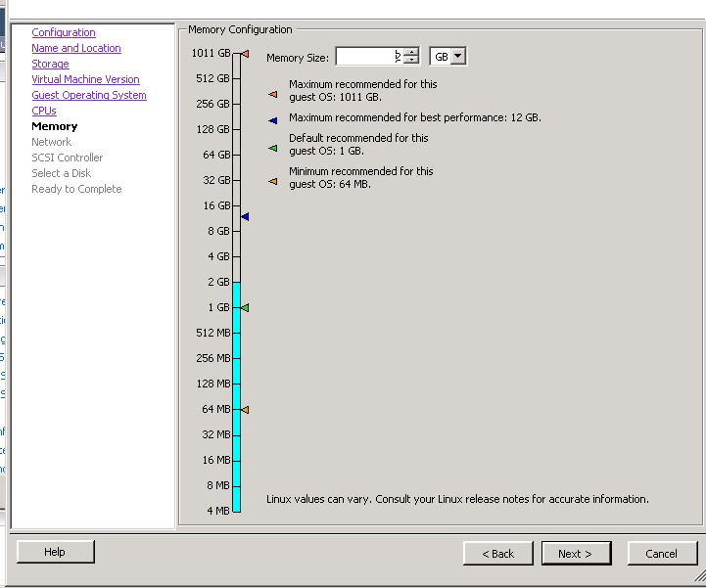Image resolution: width=706 pixels, height=588 pixels.
Task: Click the Back button
Action: tap(497, 553)
